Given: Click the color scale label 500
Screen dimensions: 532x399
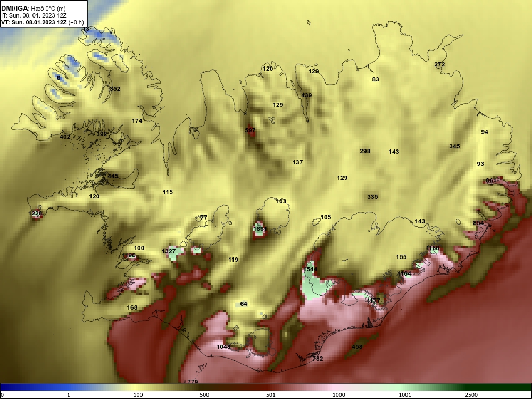Looking at the screenshot, I should (204, 395).
